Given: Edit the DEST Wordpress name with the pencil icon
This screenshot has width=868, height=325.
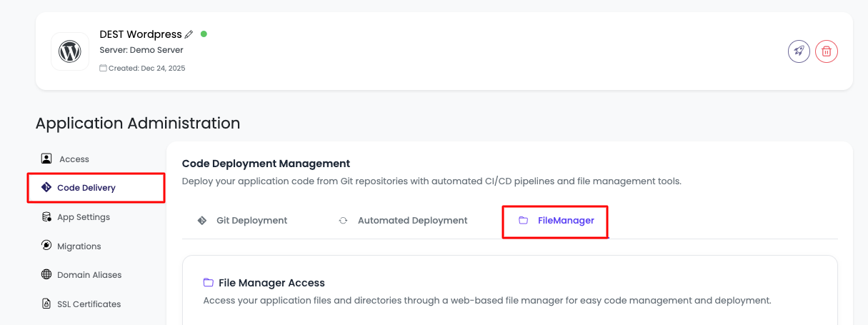Looking at the screenshot, I should 189,34.
